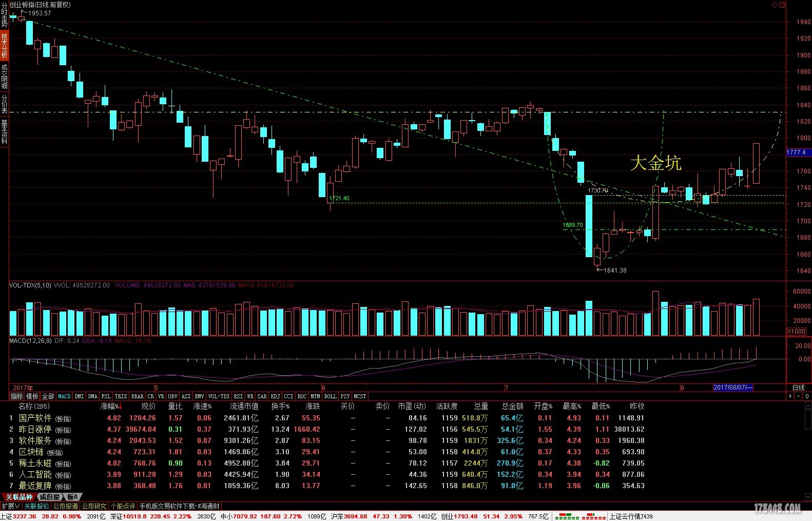Screen dimensions: 812x521
Task: Select the EMV indicator
Action: (200, 396)
